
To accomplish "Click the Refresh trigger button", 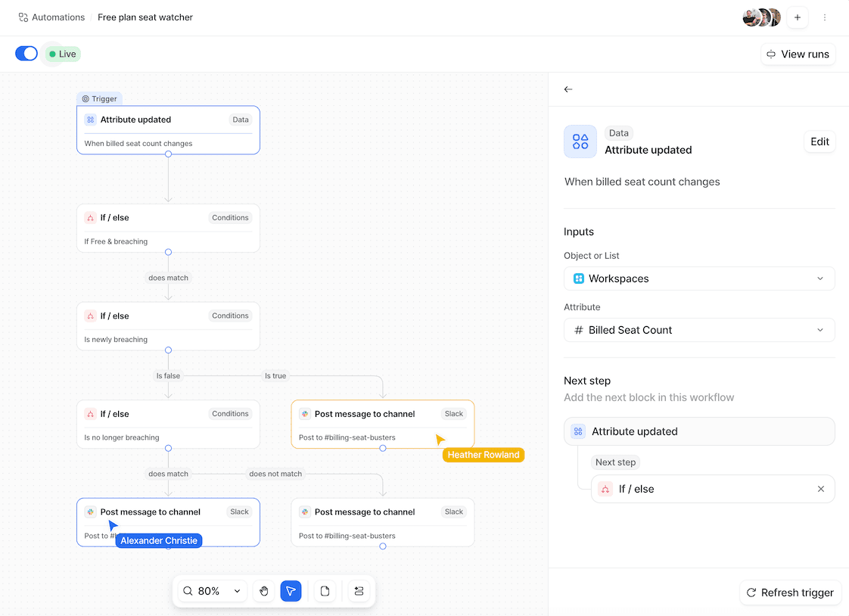I will (790, 593).
